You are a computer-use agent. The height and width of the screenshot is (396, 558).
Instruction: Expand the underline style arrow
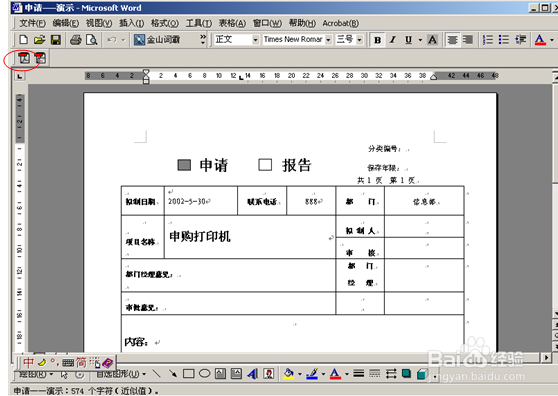click(420, 40)
